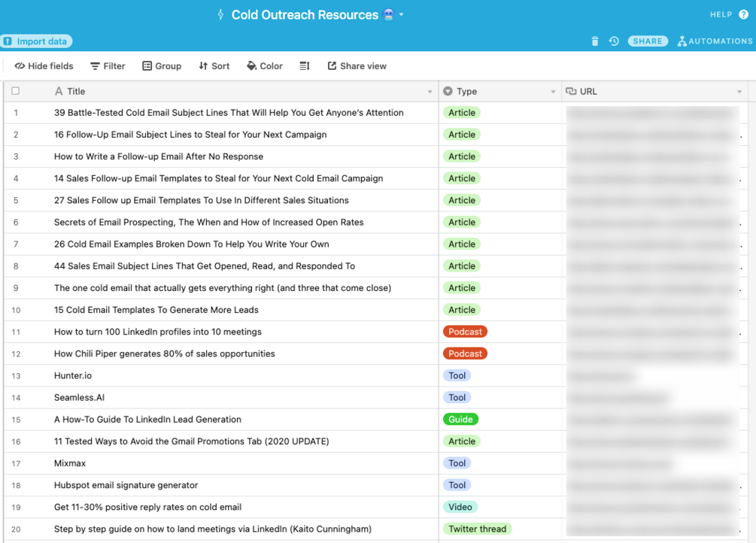
Task: Click the lightning bolt icon beside base title
Action: 221,14
